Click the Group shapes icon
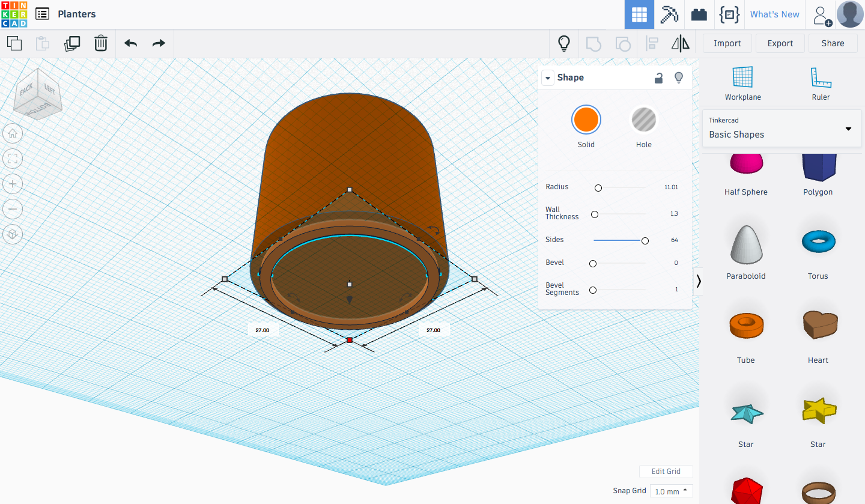 (593, 44)
